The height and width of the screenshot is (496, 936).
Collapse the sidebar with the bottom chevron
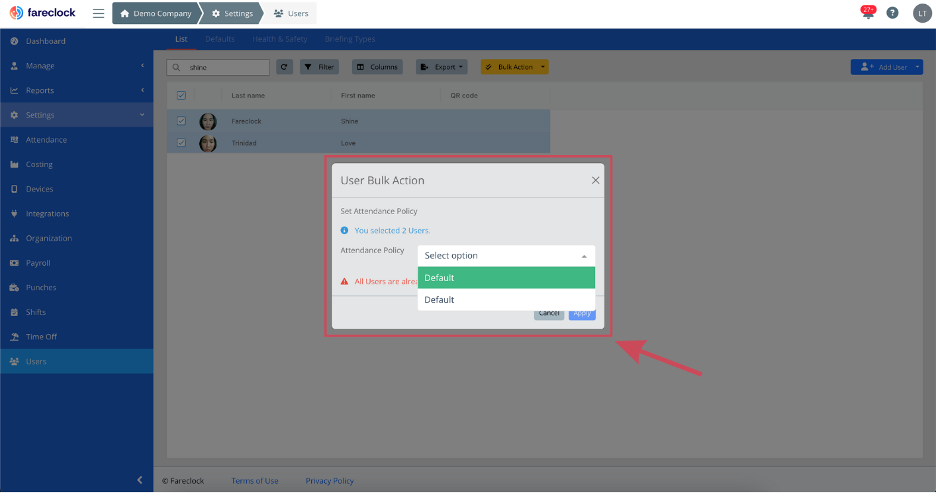tap(140, 480)
